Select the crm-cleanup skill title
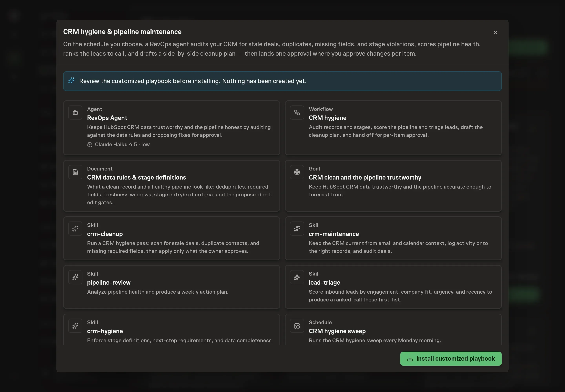The width and height of the screenshot is (565, 392). (x=105, y=234)
